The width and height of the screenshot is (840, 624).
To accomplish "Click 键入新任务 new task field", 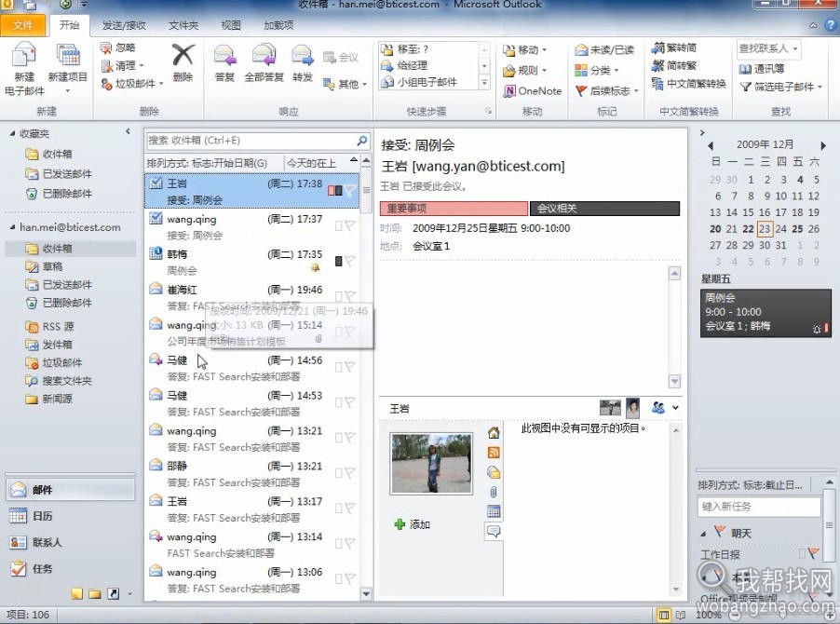I will 759,506.
